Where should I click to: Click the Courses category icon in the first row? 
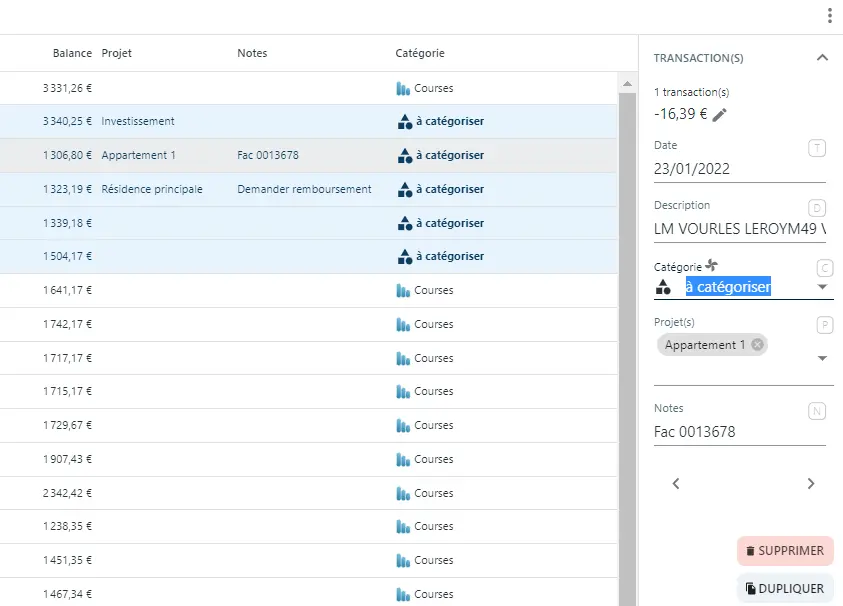[x=404, y=87]
